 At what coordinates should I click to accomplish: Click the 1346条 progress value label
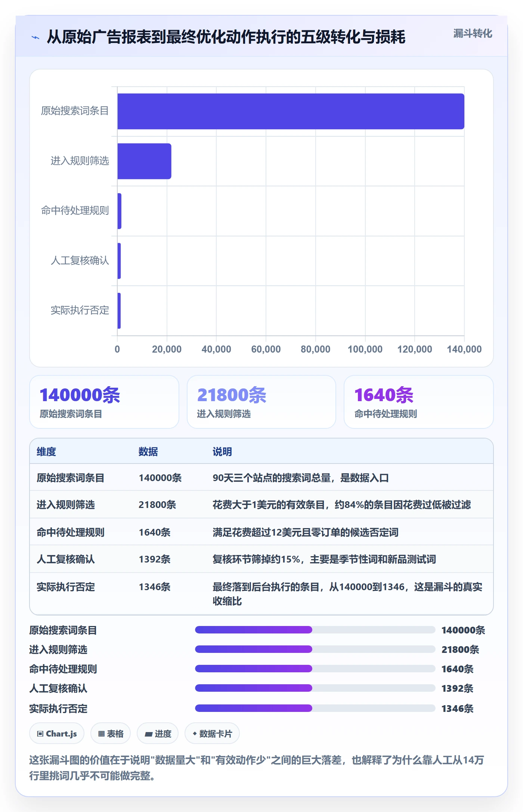pyautogui.click(x=458, y=709)
